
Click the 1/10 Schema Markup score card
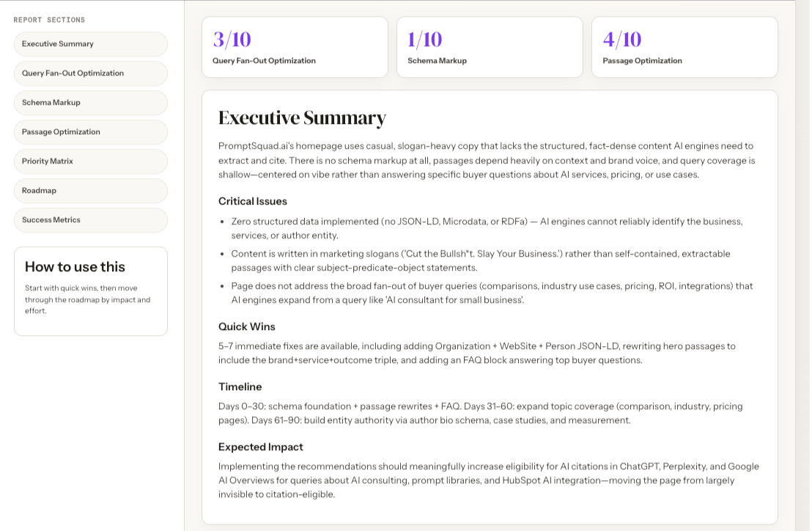point(490,47)
